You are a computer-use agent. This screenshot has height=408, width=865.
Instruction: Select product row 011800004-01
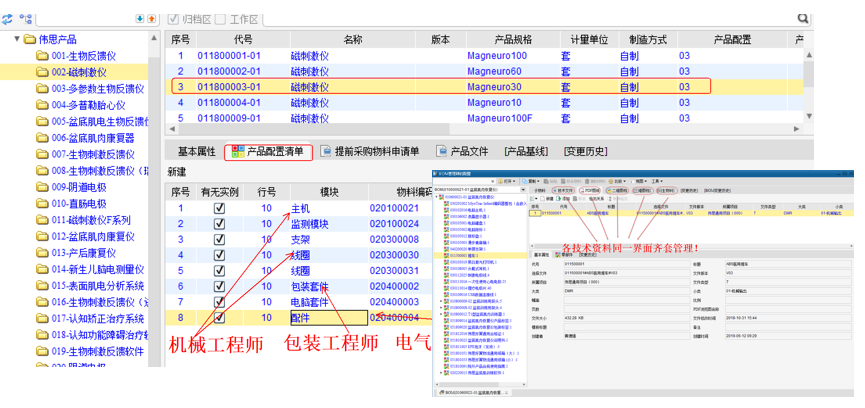(x=229, y=102)
